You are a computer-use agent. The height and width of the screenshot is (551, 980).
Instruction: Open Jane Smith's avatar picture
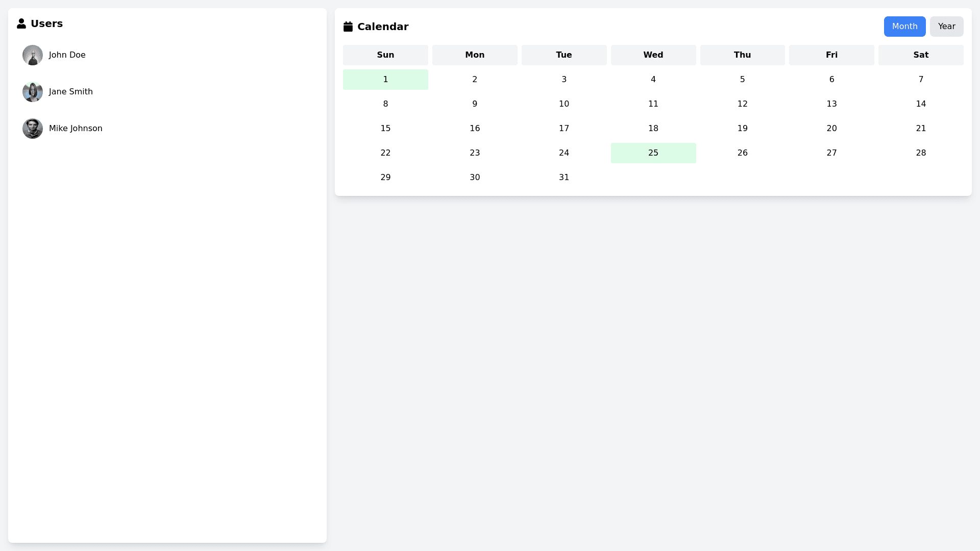coord(32,92)
